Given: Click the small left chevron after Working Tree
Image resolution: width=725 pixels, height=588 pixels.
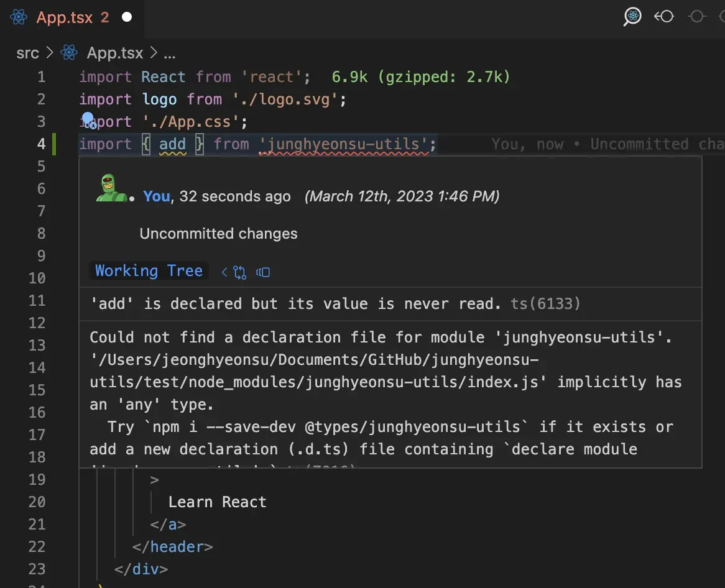Looking at the screenshot, I should (224, 272).
